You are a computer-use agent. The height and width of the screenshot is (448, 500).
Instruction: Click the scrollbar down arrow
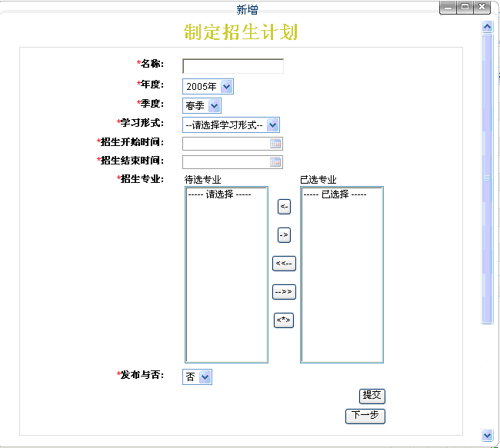[x=487, y=435]
